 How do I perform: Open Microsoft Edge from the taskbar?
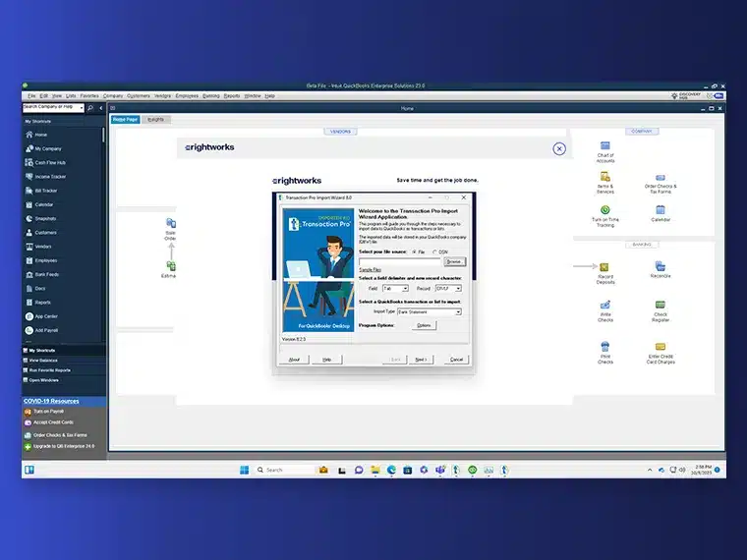pyautogui.click(x=391, y=470)
